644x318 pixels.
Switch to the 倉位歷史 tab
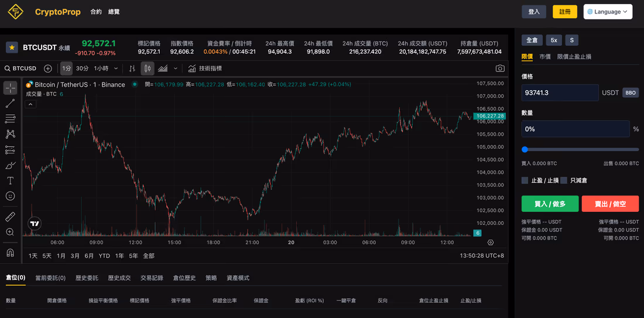[184, 278]
